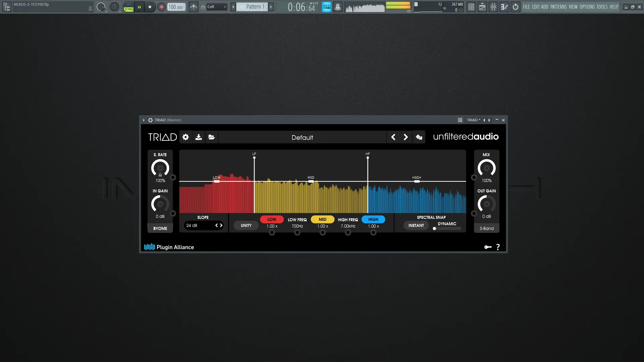Open the mixer
The image size is (644, 362).
(x=493, y=7)
